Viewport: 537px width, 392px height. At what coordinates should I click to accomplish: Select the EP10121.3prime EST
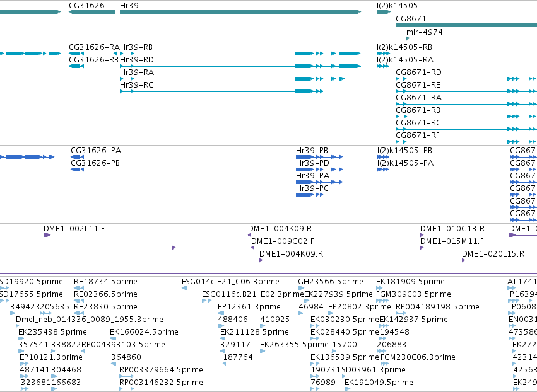click(50, 358)
